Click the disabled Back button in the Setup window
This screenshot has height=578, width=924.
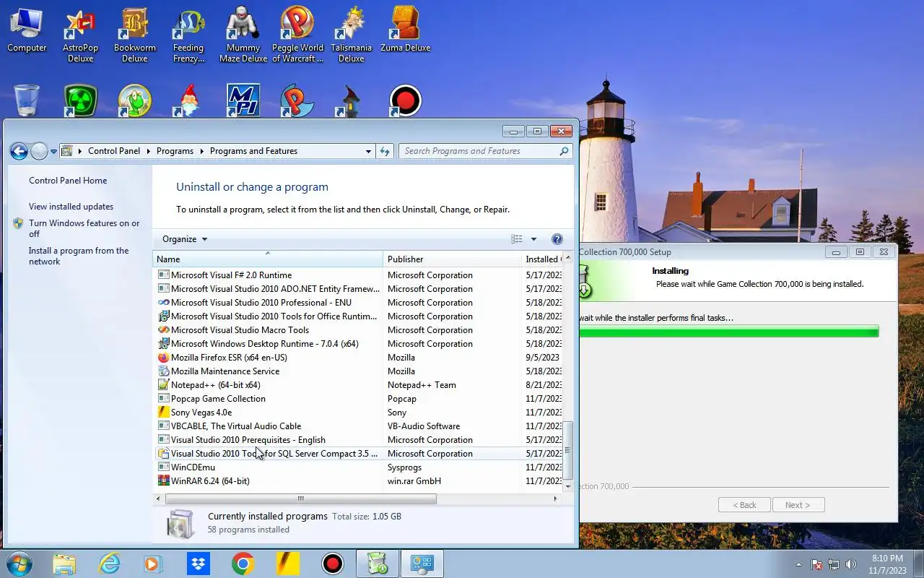pos(744,505)
